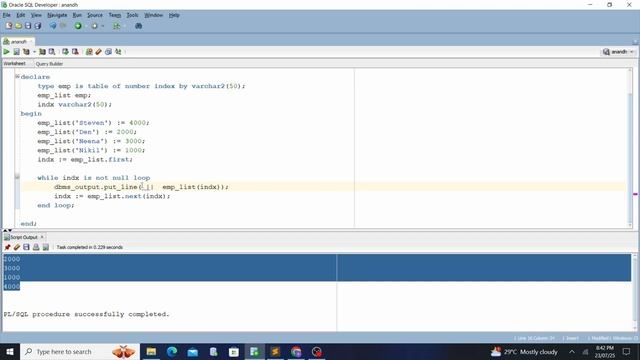Open the Navigate menu
The width and height of the screenshot is (640, 360).
[57, 15]
